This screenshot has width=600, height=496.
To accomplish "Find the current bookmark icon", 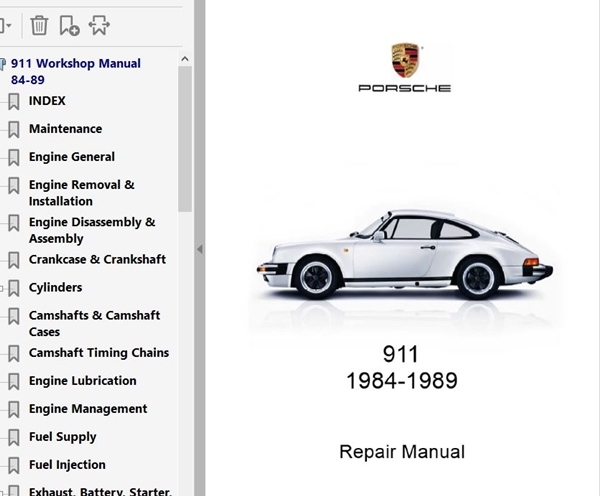I will click(99, 26).
